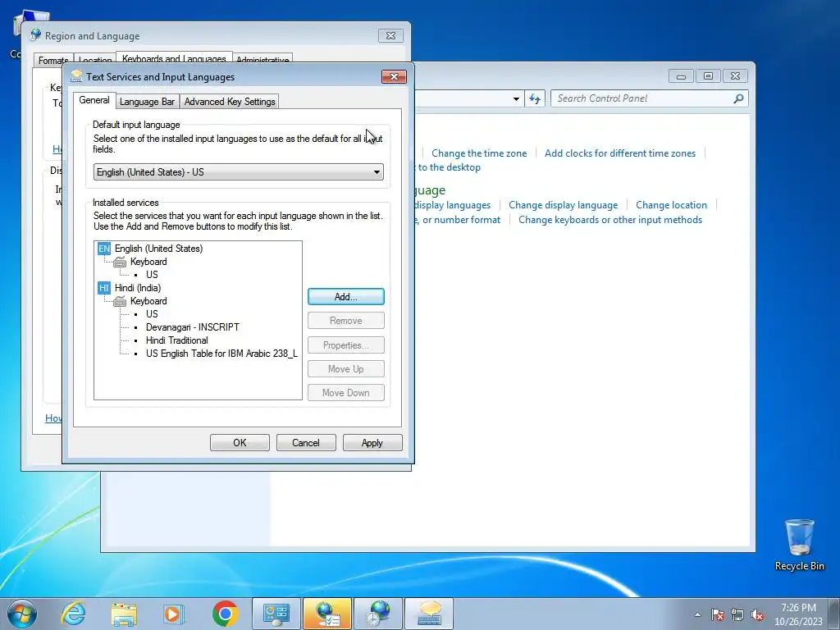Open Administrative tab in Region and Language
The width and height of the screenshot is (840, 630).
(262, 59)
